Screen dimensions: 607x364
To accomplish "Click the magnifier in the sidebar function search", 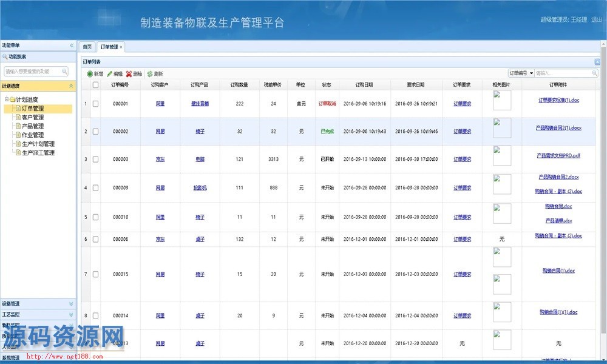I will (64, 72).
